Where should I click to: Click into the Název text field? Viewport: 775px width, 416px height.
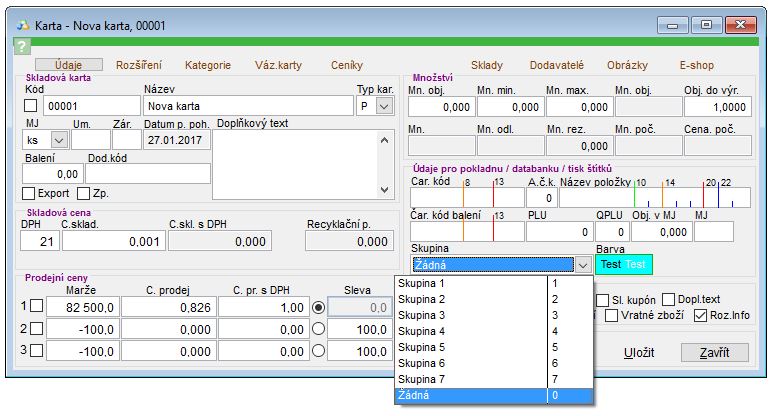(246, 106)
